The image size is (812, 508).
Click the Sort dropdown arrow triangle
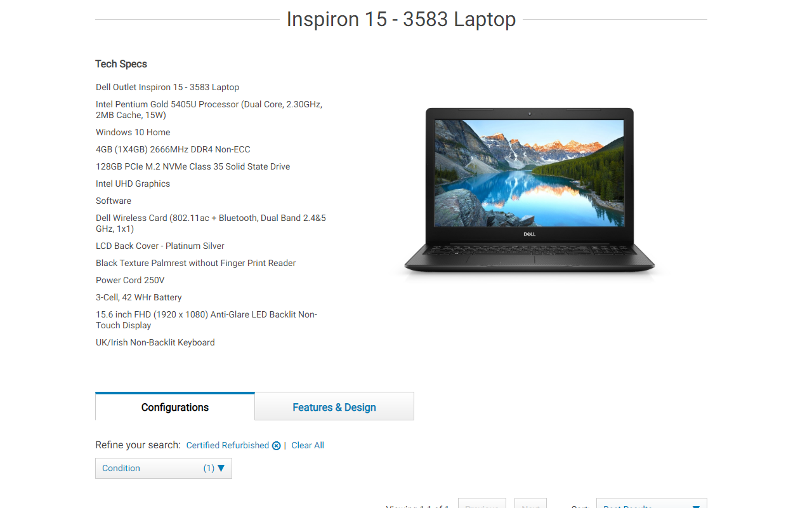coord(696,506)
